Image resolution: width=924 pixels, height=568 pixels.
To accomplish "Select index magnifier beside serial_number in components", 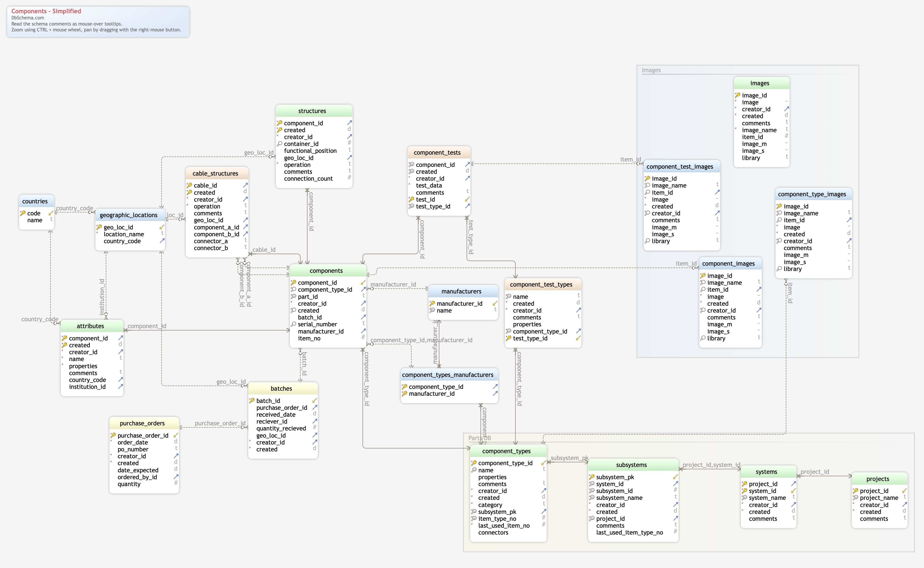I will coord(293,324).
